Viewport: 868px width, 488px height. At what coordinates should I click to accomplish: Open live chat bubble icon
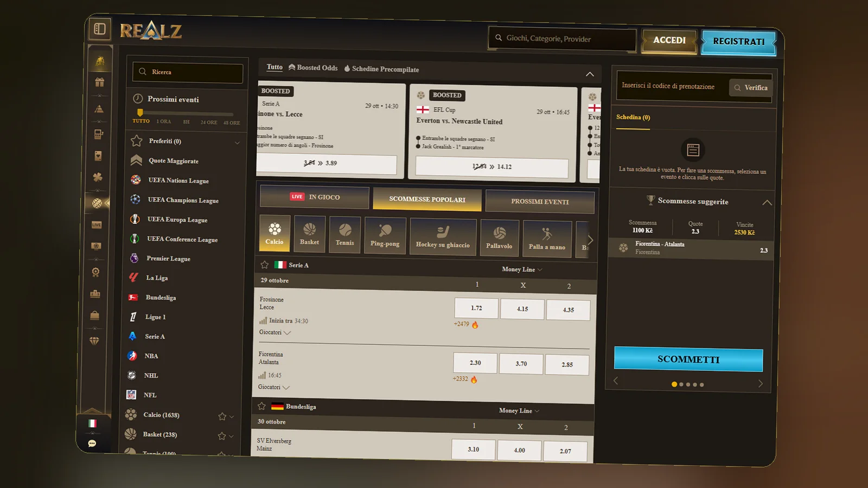pos(92,444)
